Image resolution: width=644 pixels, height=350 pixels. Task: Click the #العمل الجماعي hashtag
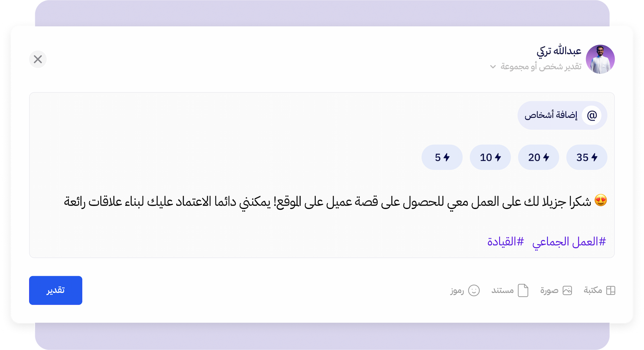click(569, 242)
